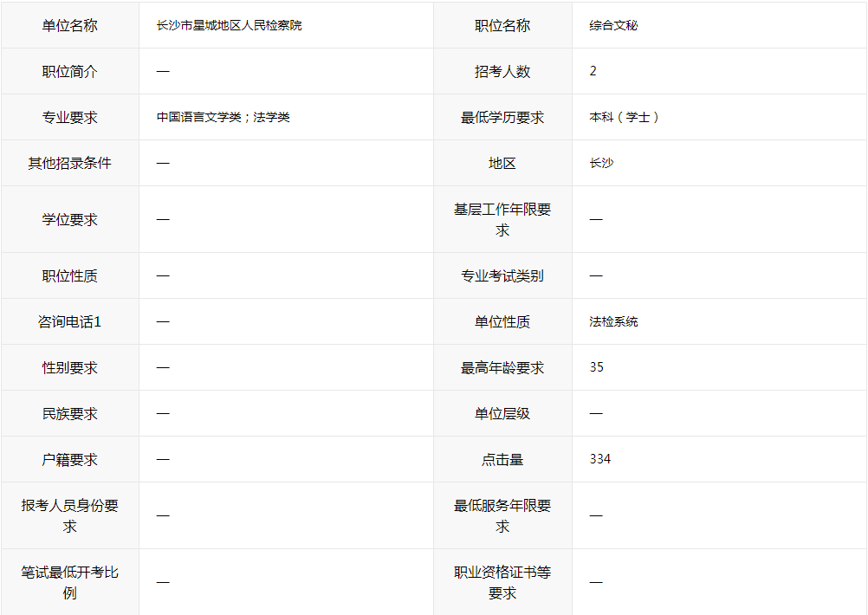Screen dimensions: 868x615
Task: Click the 点击量 count 334
Action: 600,459
